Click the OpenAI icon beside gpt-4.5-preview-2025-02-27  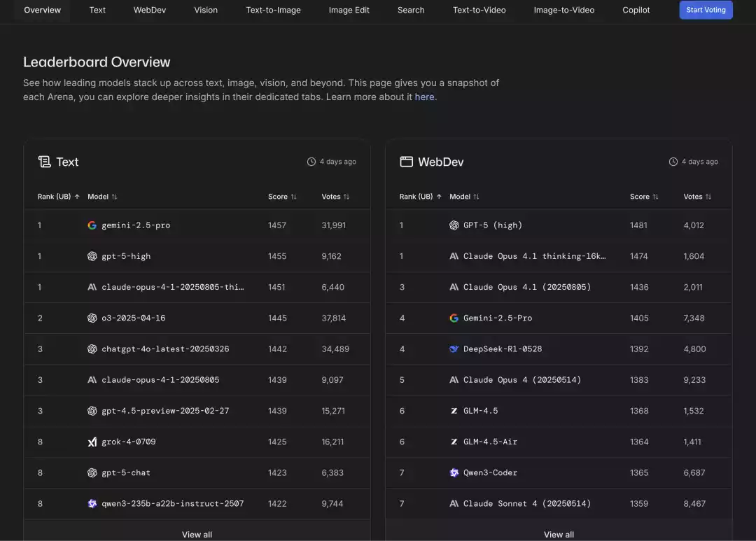(x=92, y=411)
